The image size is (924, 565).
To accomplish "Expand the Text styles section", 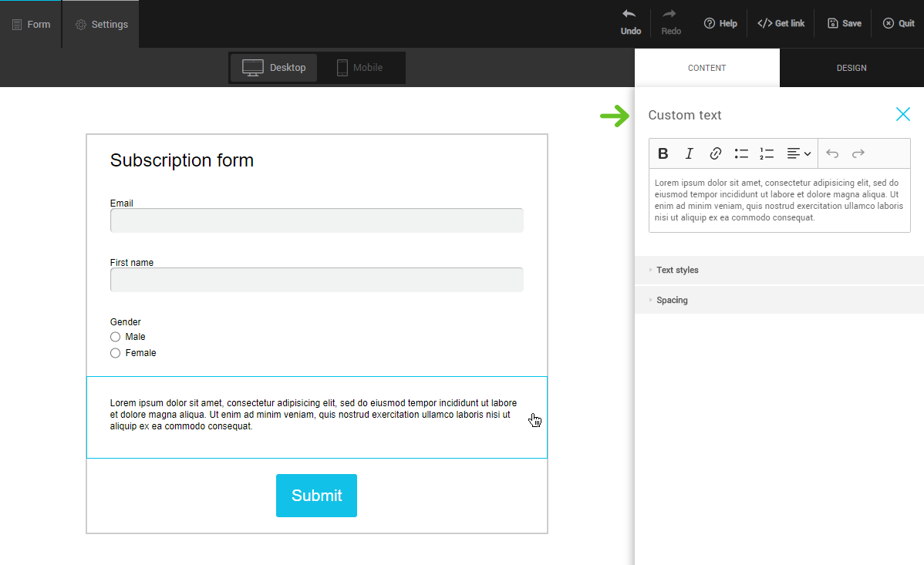I will [x=677, y=271].
